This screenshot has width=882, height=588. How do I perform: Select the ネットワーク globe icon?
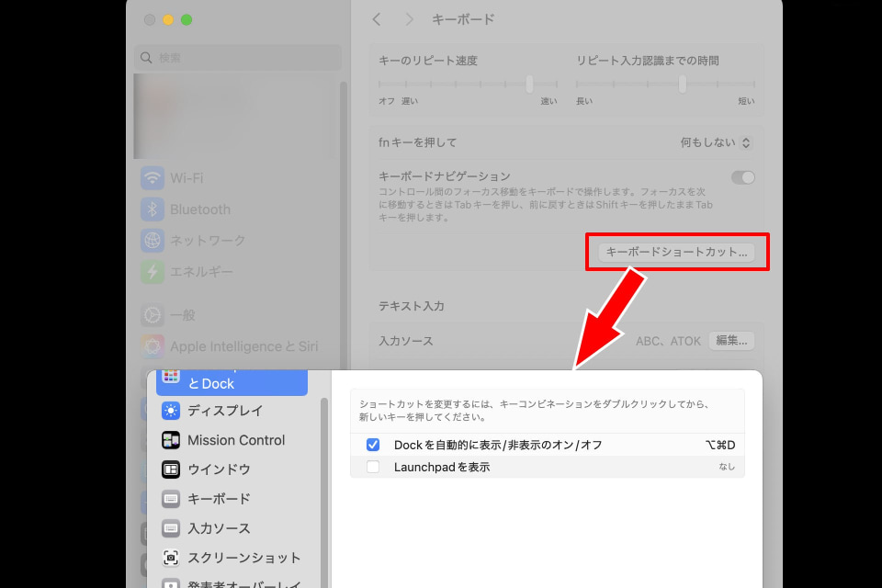(153, 241)
